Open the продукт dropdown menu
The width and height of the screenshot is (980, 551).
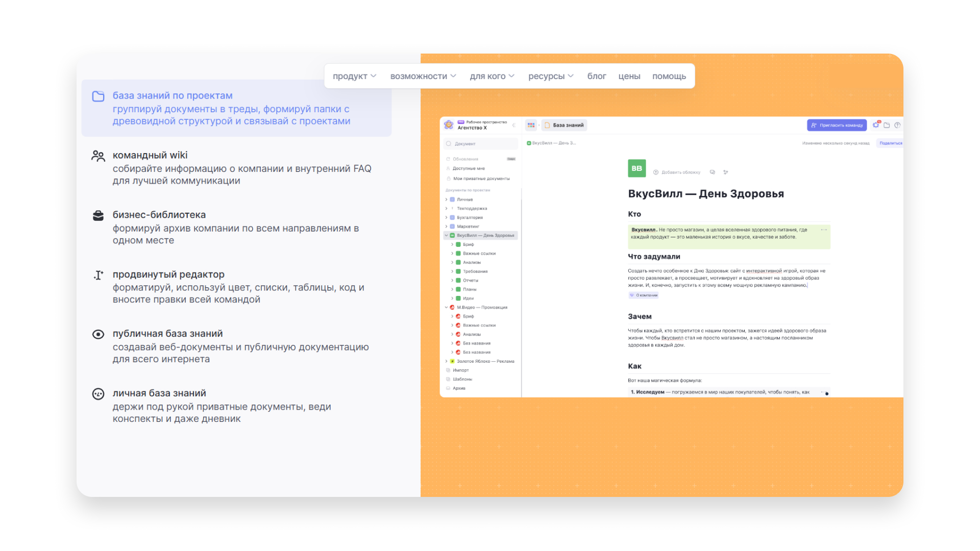click(x=354, y=76)
